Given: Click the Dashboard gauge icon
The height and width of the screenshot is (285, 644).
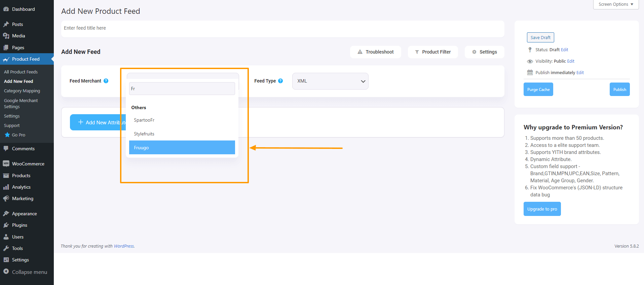Looking at the screenshot, I should tap(6, 9).
